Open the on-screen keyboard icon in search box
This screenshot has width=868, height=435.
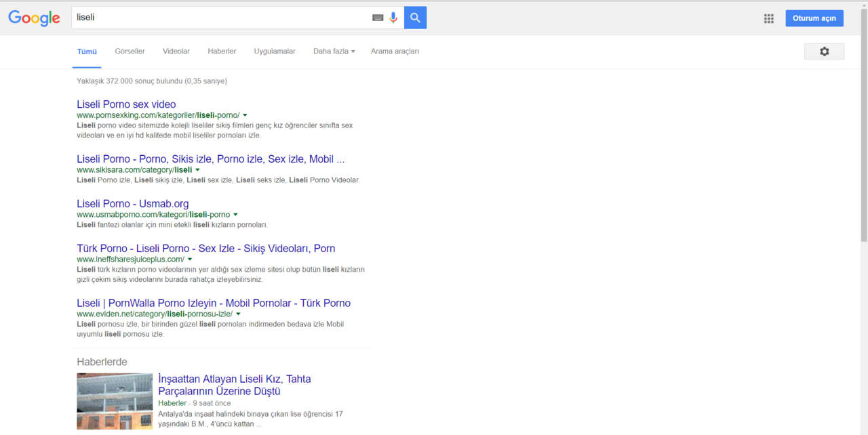point(378,18)
